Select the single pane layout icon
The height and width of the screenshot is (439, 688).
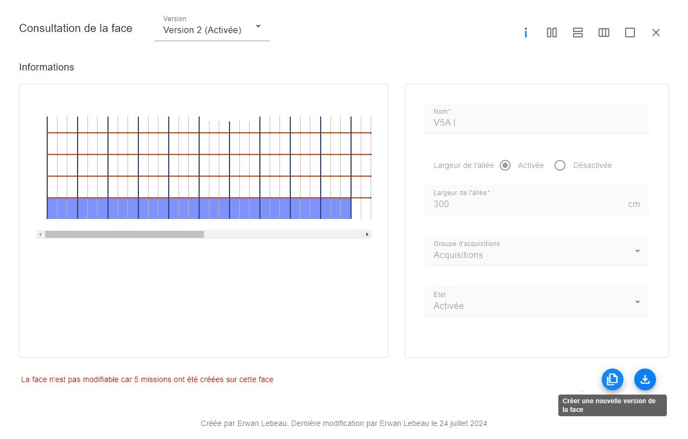click(x=630, y=33)
